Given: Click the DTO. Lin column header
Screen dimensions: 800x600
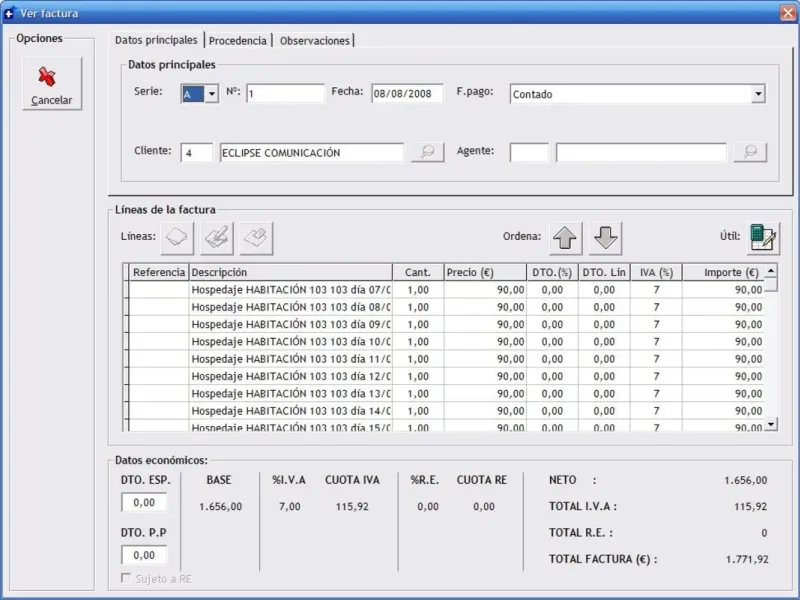Looking at the screenshot, I should coord(605,272).
